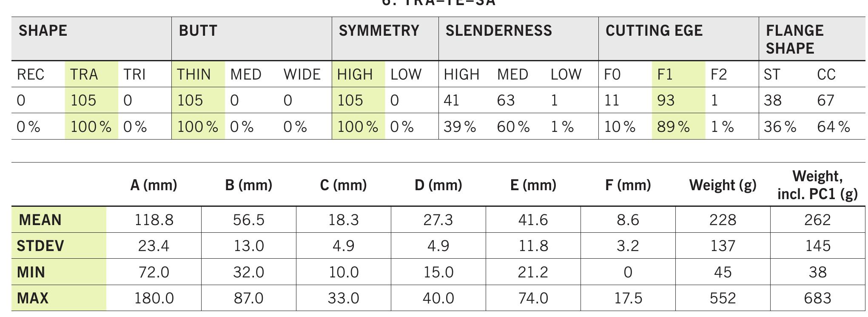Click the highlighted TRA label

(84, 74)
